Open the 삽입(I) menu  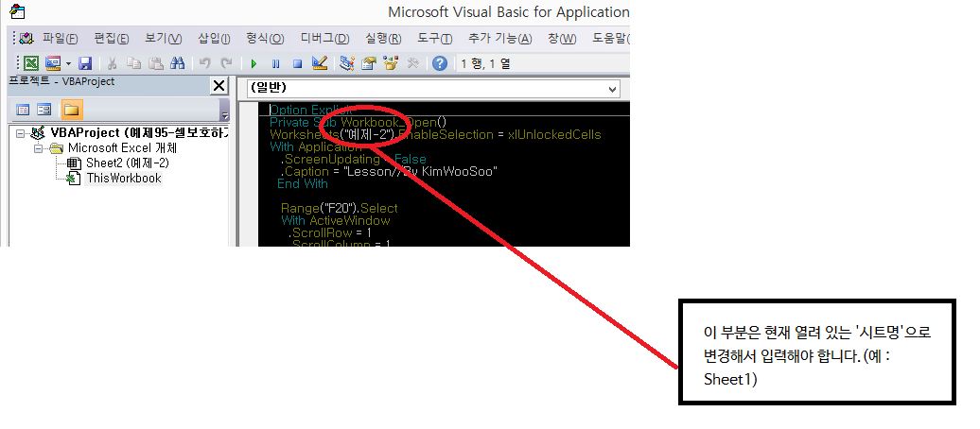click(x=214, y=39)
